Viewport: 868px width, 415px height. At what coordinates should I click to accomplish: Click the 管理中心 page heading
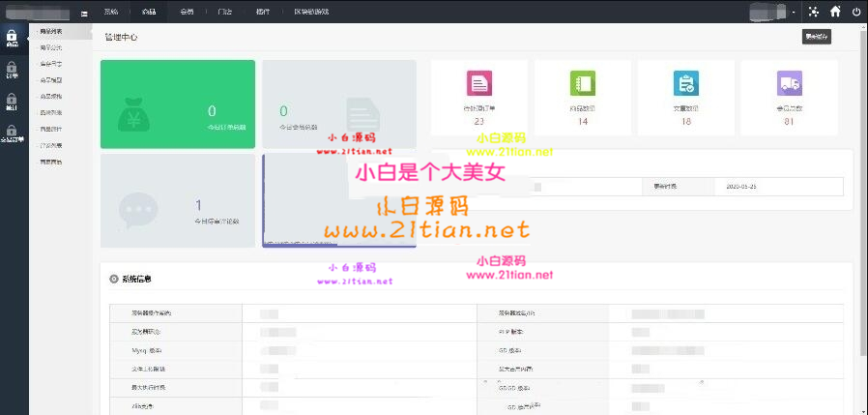pos(121,37)
